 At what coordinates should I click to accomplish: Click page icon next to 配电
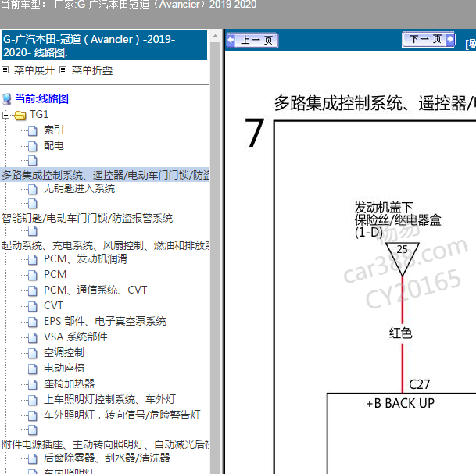pos(33,147)
